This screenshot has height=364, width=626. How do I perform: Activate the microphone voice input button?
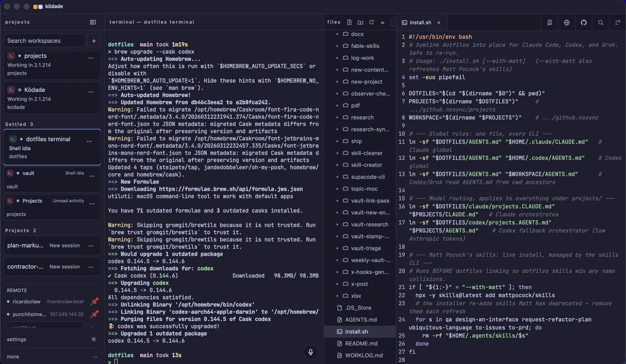[311, 352]
